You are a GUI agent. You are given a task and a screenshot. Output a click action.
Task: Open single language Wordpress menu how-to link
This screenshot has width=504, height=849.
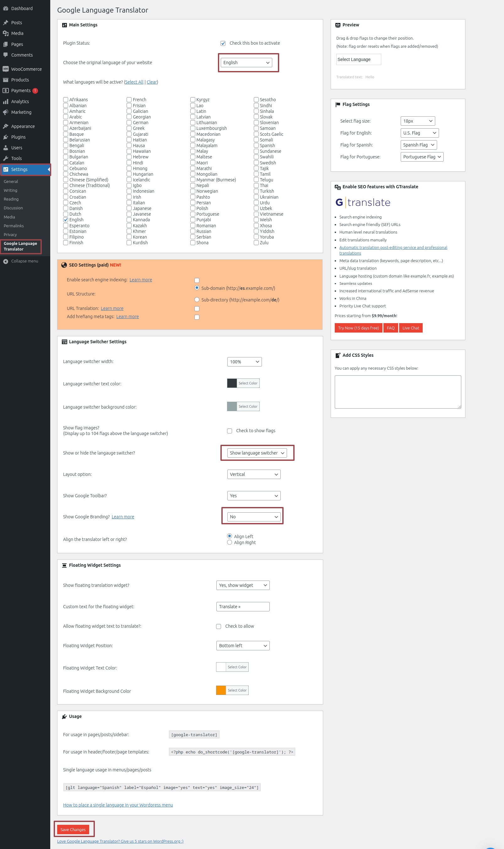coord(118,805)
